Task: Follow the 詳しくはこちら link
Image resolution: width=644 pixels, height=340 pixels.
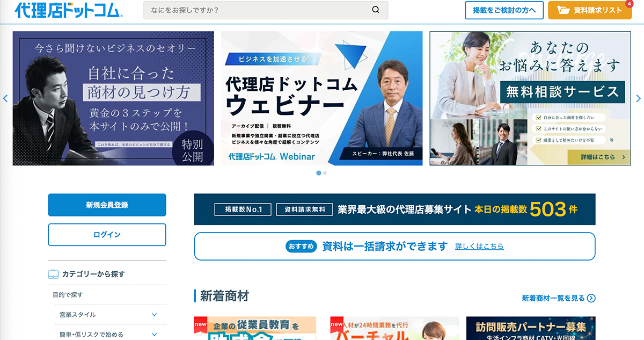Action: 479,247
